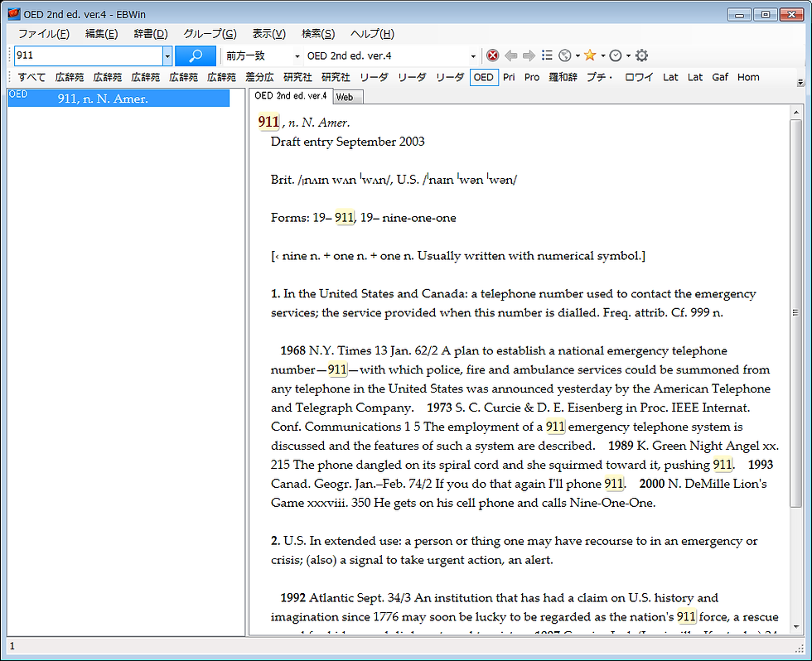Go back with the left arrow icon
The width and height of the screenshot is (812, 661).
coord(510,55)
